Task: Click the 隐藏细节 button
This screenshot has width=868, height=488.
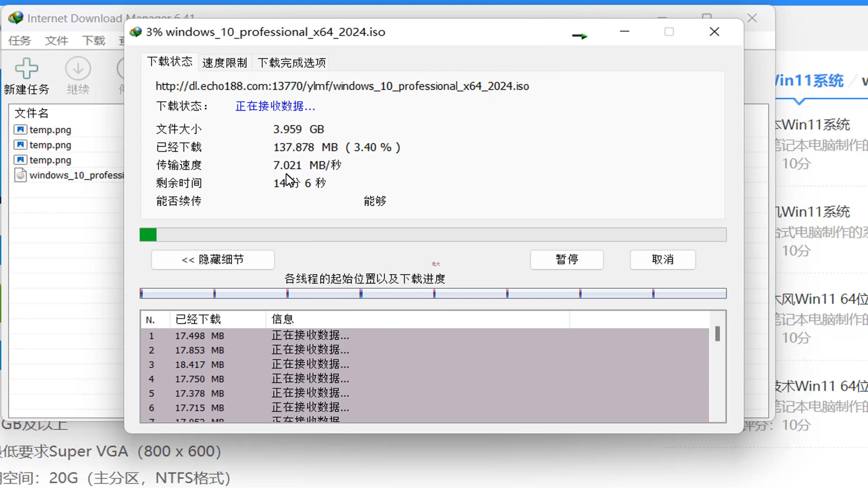Action: coord(213,260)
